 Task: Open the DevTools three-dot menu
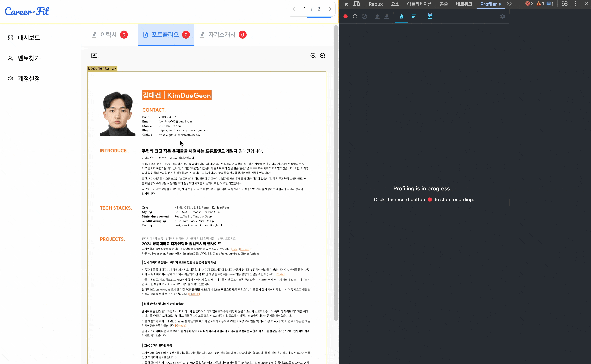pyautogui.click(x=576, y=4)
